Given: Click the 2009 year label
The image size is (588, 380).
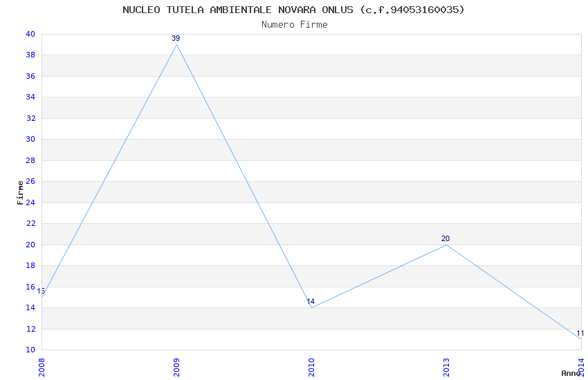Looking at the screenshot, I should pyautogui.click(x=176, y=368).
